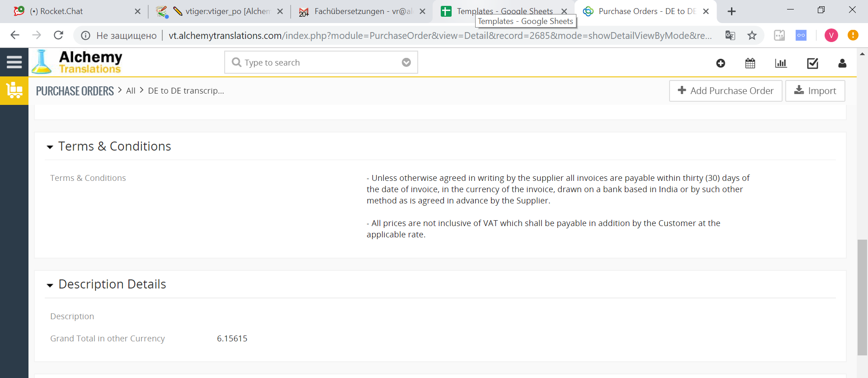Viewport: 868px width, 378px height.
Task: Open the tasks checkbox icon
Action: point(812,63)
